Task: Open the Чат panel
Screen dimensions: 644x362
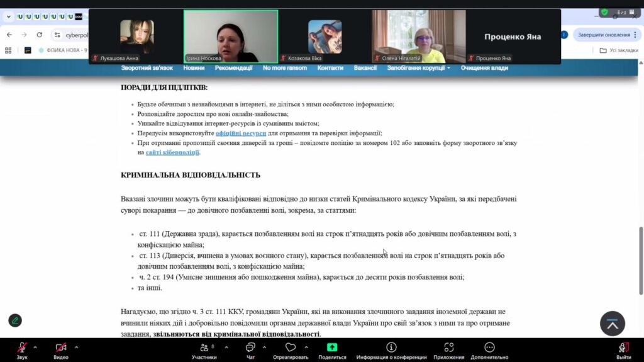Action: [x=250, y=348]
